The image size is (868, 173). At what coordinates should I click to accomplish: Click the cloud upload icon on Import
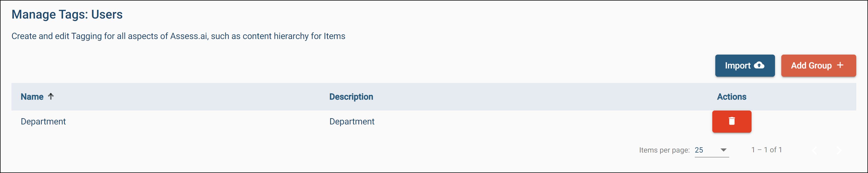759,65
